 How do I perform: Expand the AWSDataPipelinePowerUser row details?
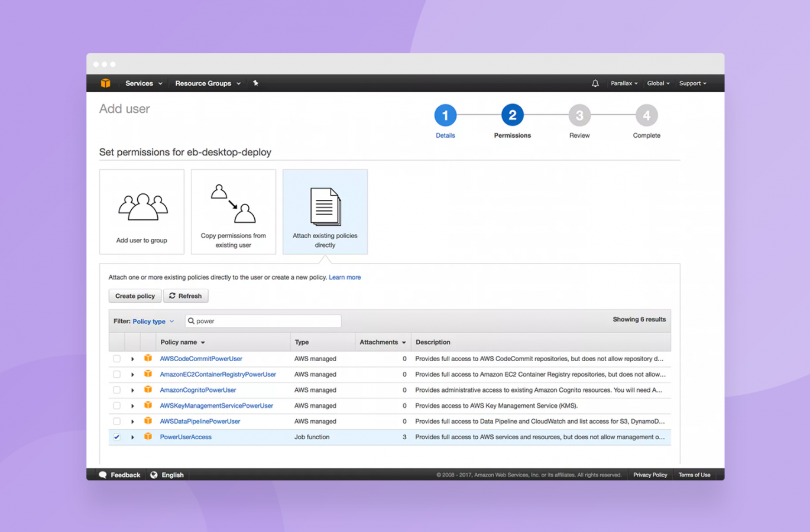pos(132,421)
